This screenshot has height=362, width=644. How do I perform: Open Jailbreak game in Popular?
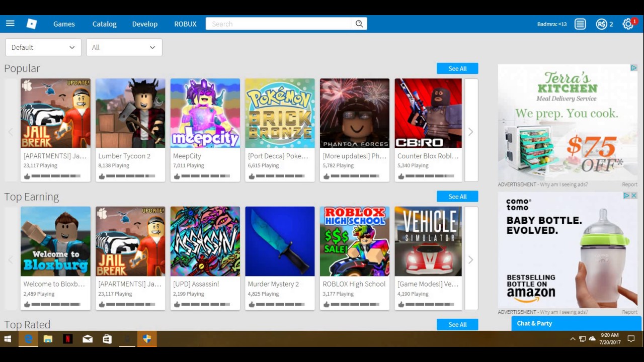tap(55, 113)
